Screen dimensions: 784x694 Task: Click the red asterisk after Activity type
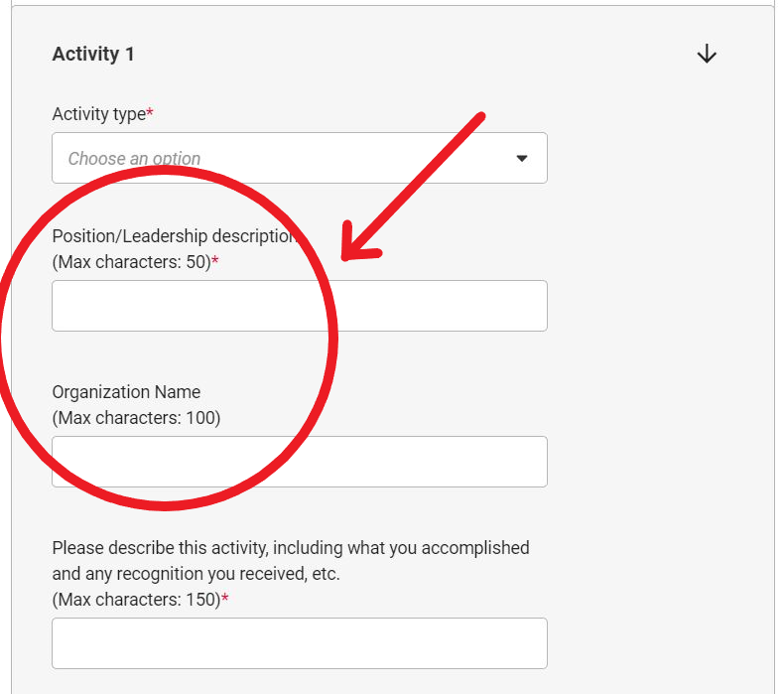tap(150, 111)
